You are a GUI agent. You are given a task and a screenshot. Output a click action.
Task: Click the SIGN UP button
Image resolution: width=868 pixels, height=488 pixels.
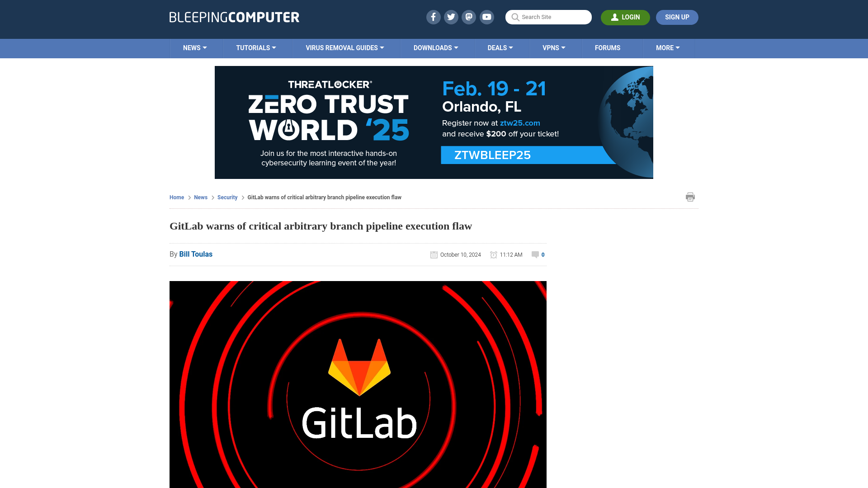pos(677,17)
